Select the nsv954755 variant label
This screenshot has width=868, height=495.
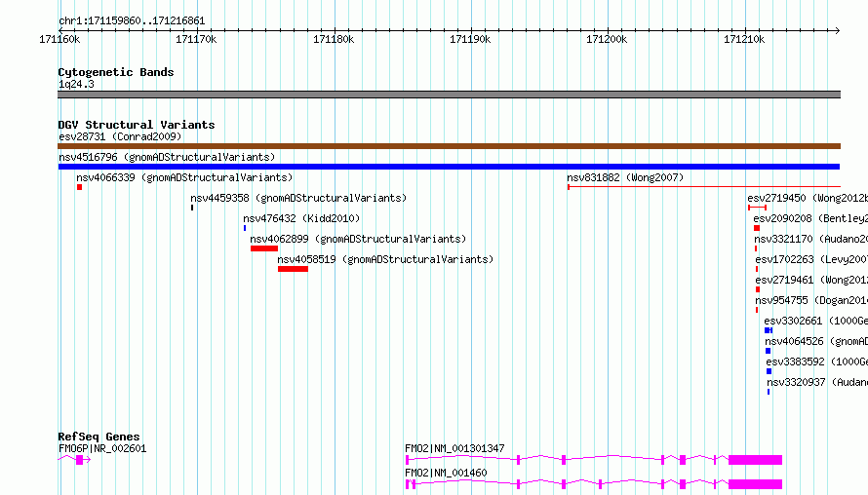pos(811,300)
